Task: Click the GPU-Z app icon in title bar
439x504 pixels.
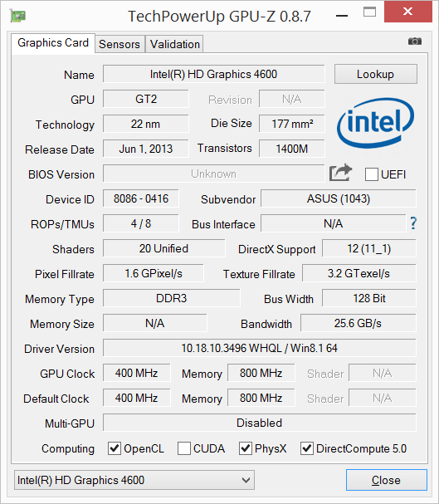Action: pos(17,16)
